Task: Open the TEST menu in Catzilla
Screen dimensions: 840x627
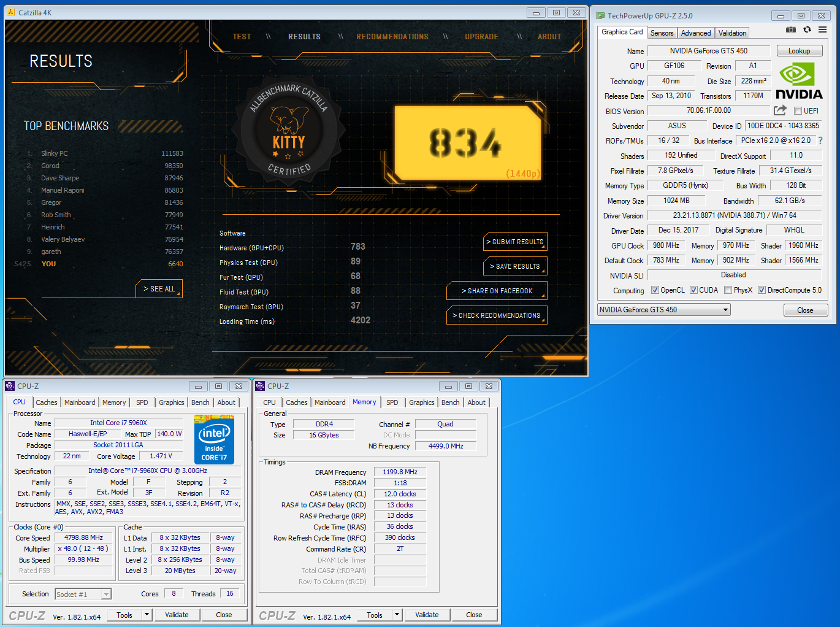Action: tap(242, 37)
